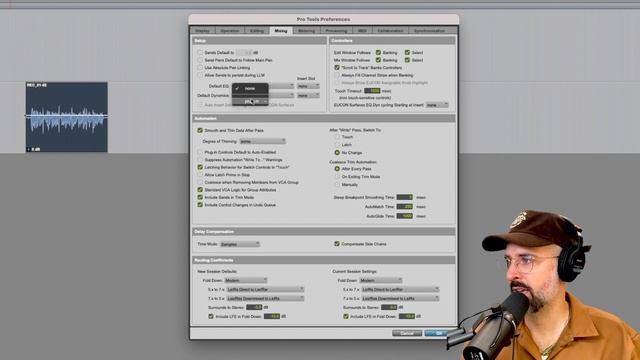Choose 'none' in Default EQ popup menu

(250, 89)
